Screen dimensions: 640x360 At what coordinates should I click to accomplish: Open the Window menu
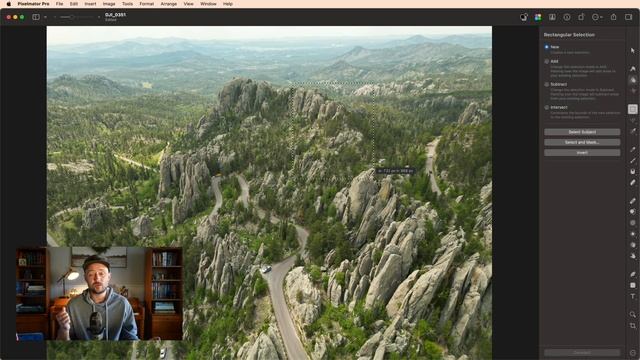tap(208, 4)
